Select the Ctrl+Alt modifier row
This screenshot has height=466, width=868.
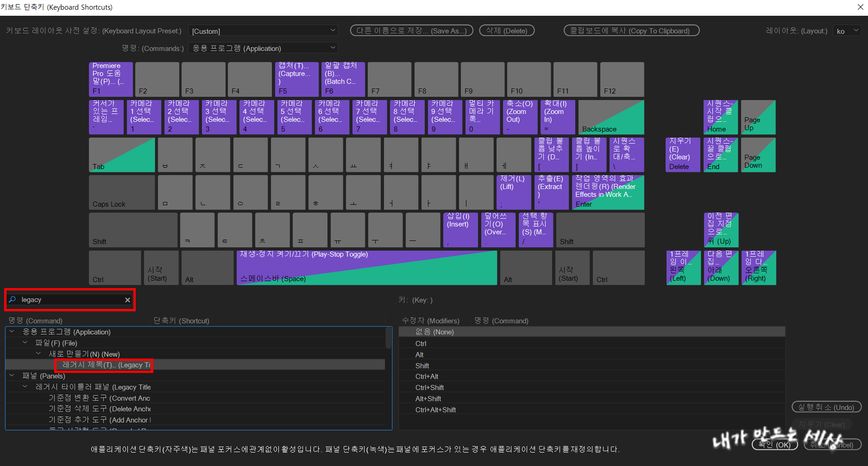[592, 377]
